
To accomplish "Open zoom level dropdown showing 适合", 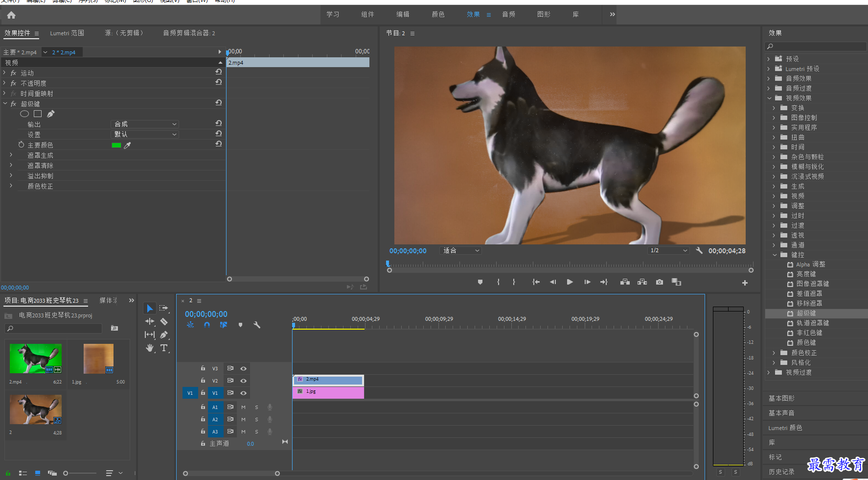I will point(460,250).
